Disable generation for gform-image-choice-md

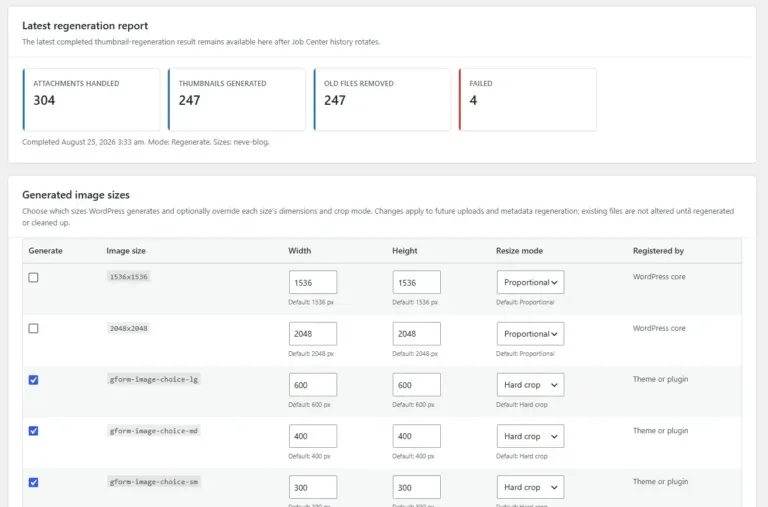coord(33,431)
